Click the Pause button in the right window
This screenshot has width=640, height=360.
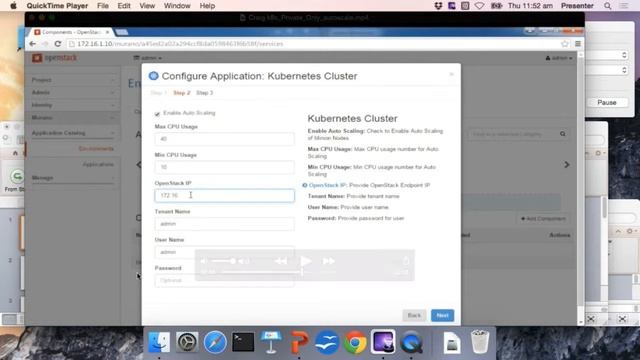607,102
